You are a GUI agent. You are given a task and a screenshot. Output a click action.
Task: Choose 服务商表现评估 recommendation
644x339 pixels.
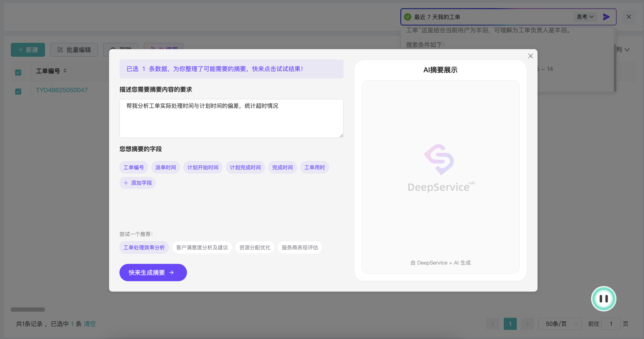coord(300,247)
